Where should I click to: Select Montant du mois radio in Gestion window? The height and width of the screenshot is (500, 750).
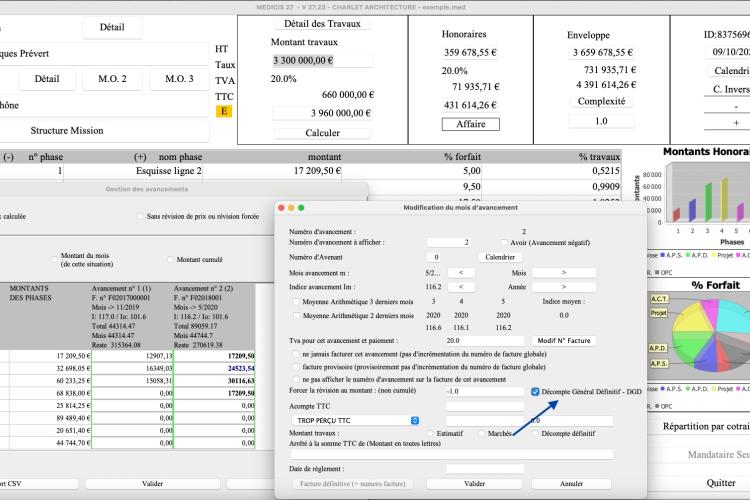[x=54, y=260]
